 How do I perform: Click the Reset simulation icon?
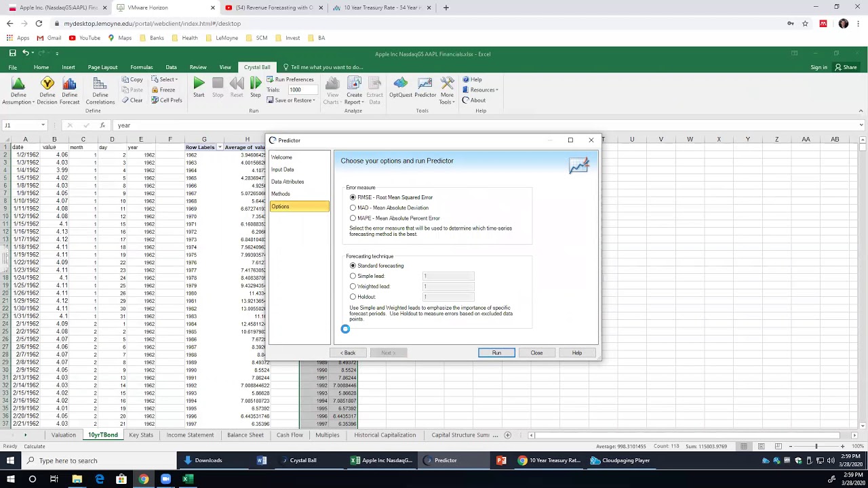tap(237, 83)
